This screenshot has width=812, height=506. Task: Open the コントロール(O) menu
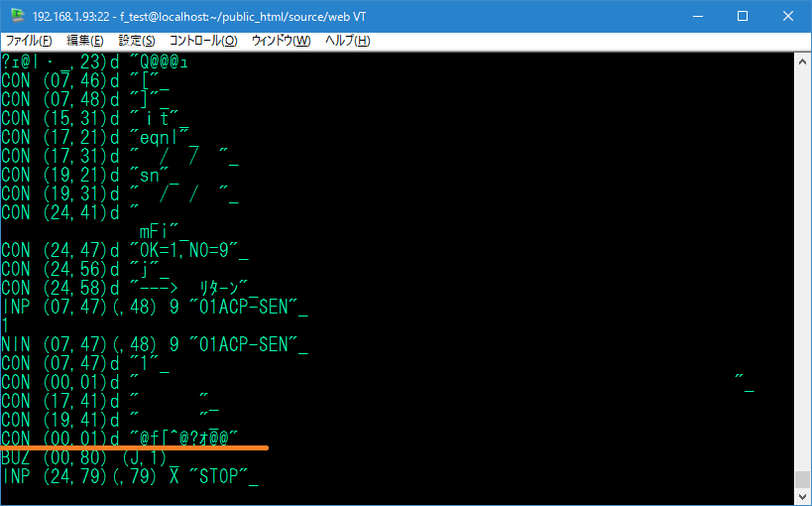[x=203, y=41]
